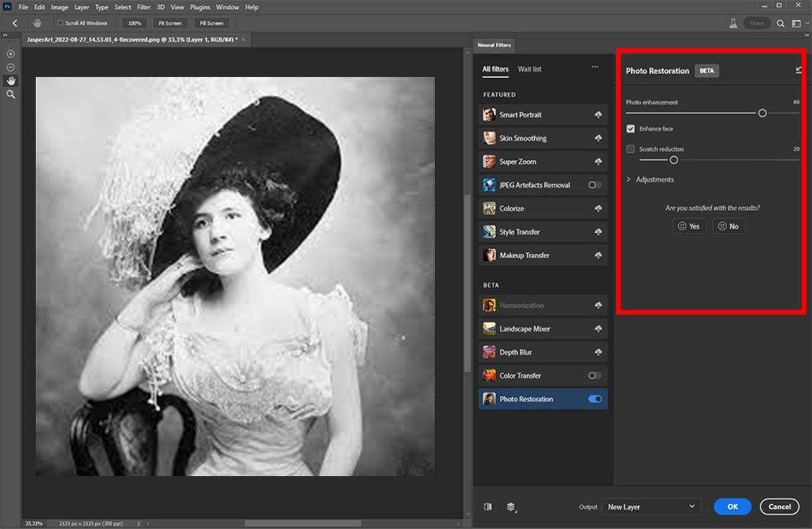
Task: Uncheck the Enhance face checkbox
Action: pyautogui.click(x=631, y=128)
